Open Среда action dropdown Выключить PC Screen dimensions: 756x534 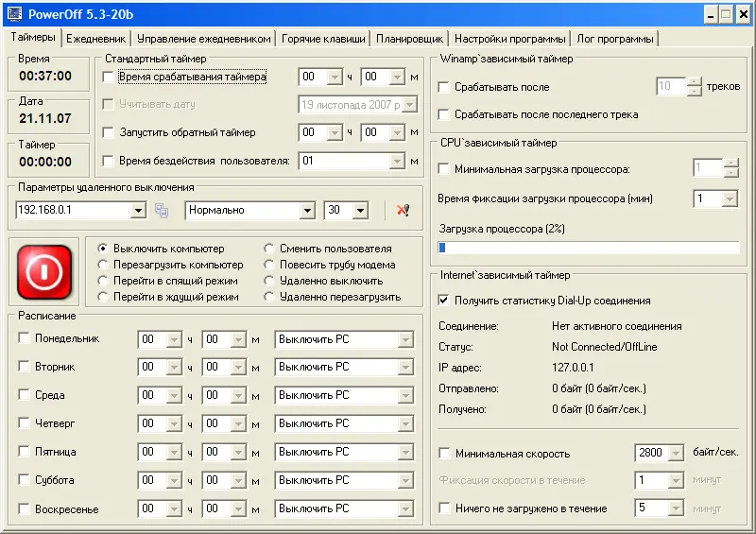tap(406, 396)
